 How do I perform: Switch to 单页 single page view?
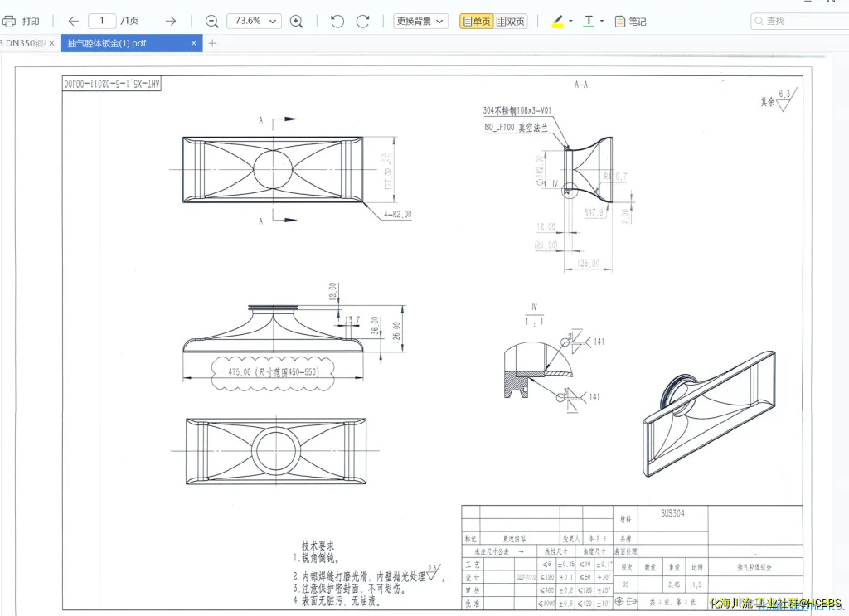pos(477,21)
